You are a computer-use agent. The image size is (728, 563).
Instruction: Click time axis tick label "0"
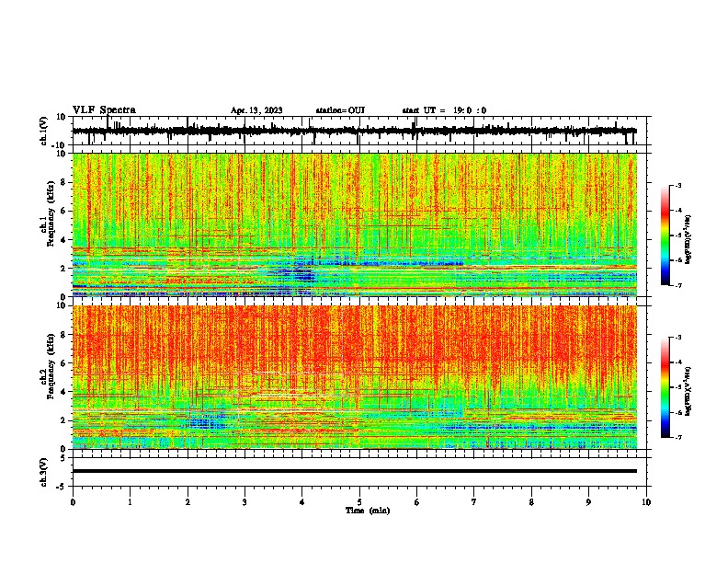click(73, 502)
